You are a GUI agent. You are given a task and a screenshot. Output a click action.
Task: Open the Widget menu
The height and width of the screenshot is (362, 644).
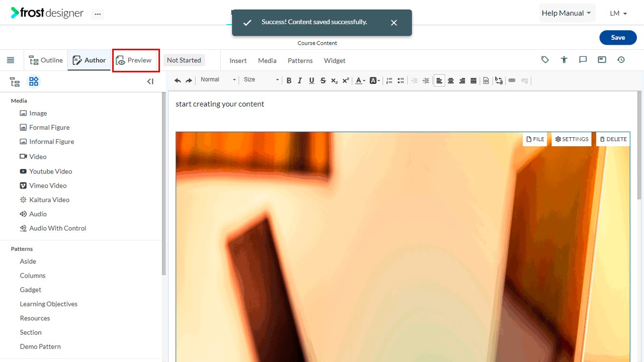tap(335, 60)
